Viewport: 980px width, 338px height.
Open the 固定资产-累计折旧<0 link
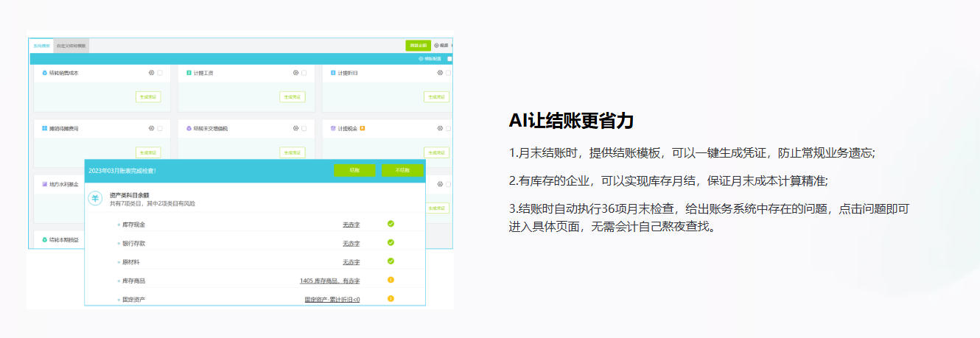coord(332,300)
